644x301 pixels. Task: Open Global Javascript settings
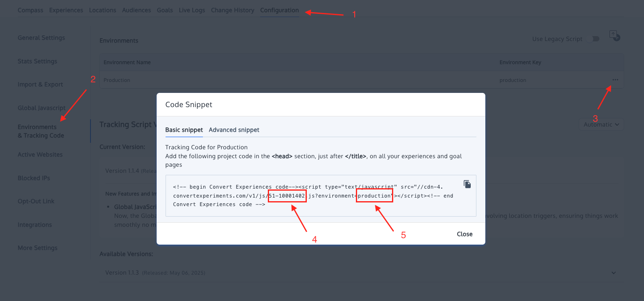tap(41, 108)
